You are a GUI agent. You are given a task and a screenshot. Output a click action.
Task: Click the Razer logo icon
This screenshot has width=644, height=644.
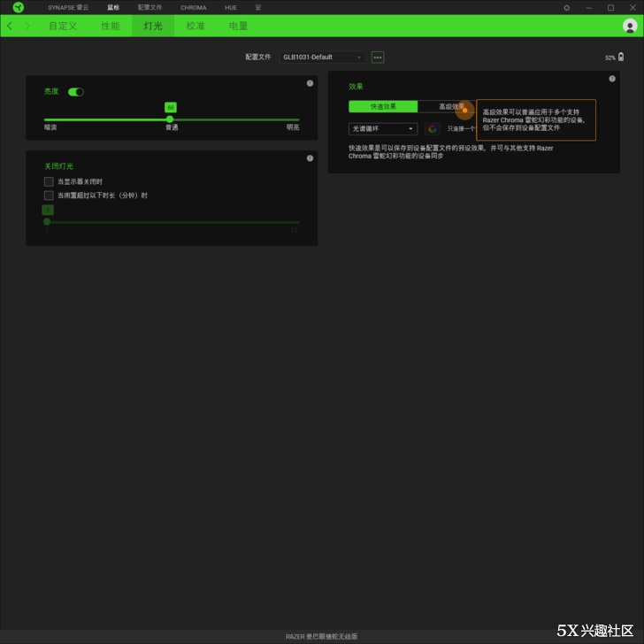click(x=18, y=7)
